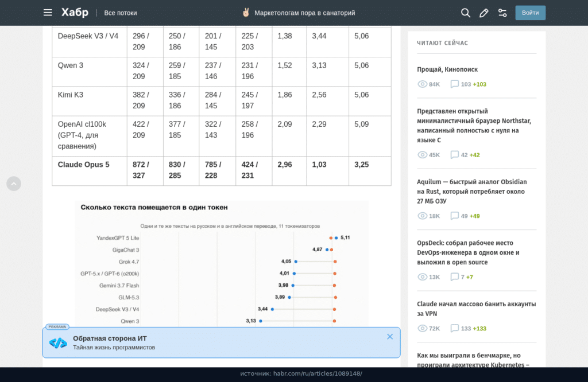Click the GigaChat 3 chart label
Viewport: 588px width, 382px height.
coord(126,250)
